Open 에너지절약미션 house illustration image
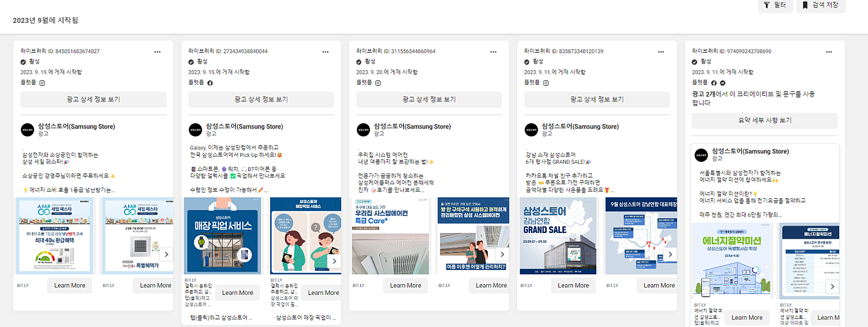 click(x=732, y=261)
